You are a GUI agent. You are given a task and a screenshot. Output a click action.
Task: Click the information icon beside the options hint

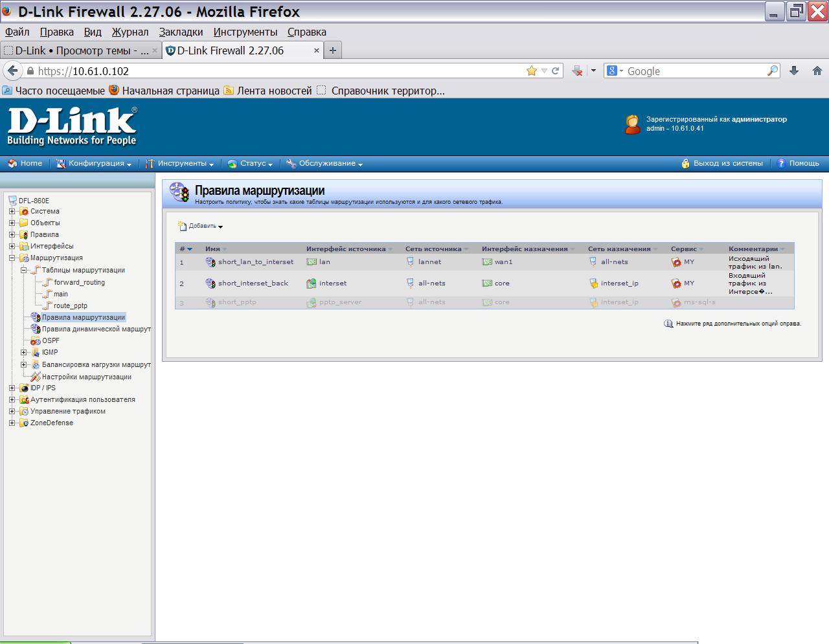[x=668, y=324]
